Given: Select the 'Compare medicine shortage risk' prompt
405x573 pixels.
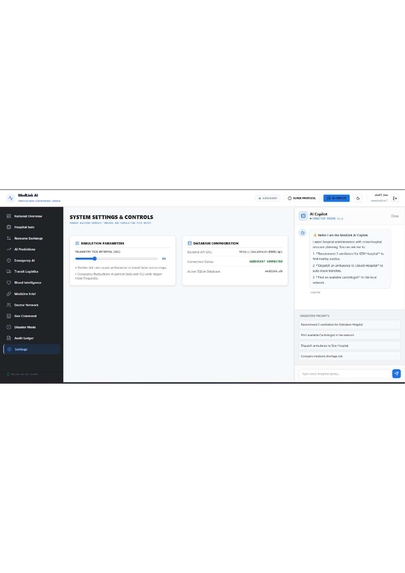Looking at the screenshot, I should (349, 356).
